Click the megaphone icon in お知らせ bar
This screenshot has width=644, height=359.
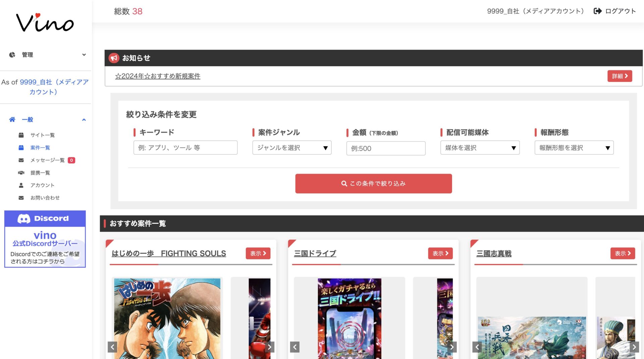pyautogui.click(x=114, y=58)
